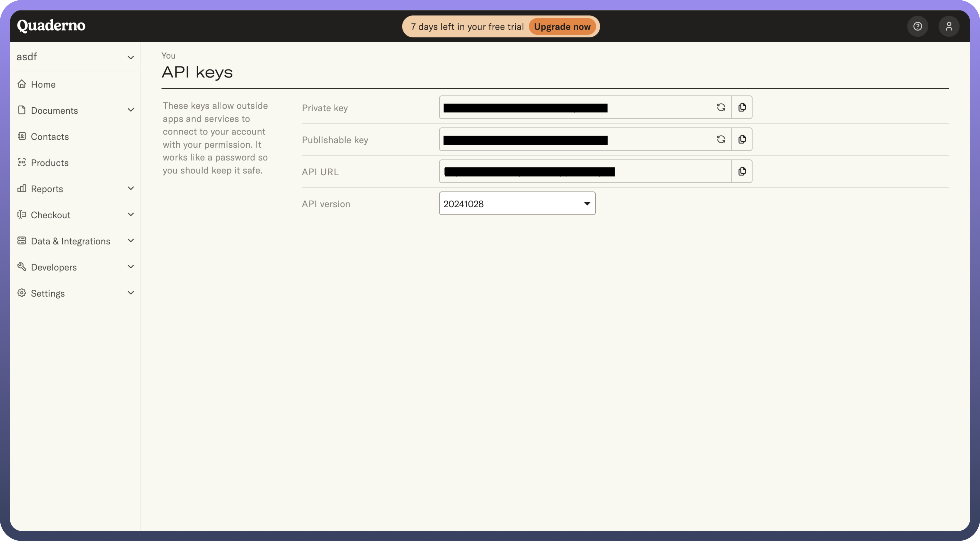The width and height of the screenshot is (980, 541).
Task: Regenerate the Private key
Action: coord(720,107)
